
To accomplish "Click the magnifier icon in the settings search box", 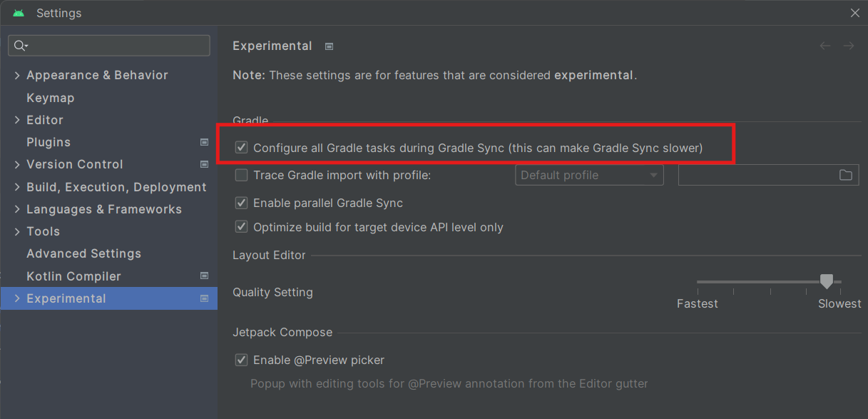I will coord(21,45).
